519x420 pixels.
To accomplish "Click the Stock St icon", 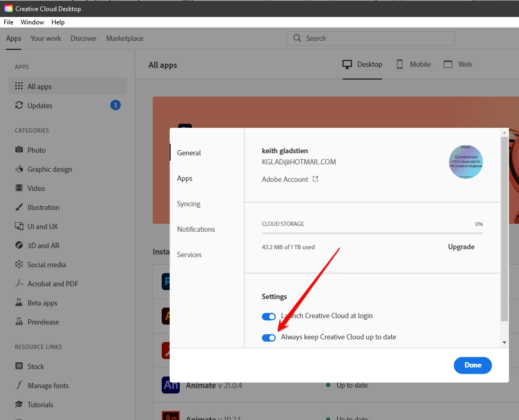I will (19, 366).
